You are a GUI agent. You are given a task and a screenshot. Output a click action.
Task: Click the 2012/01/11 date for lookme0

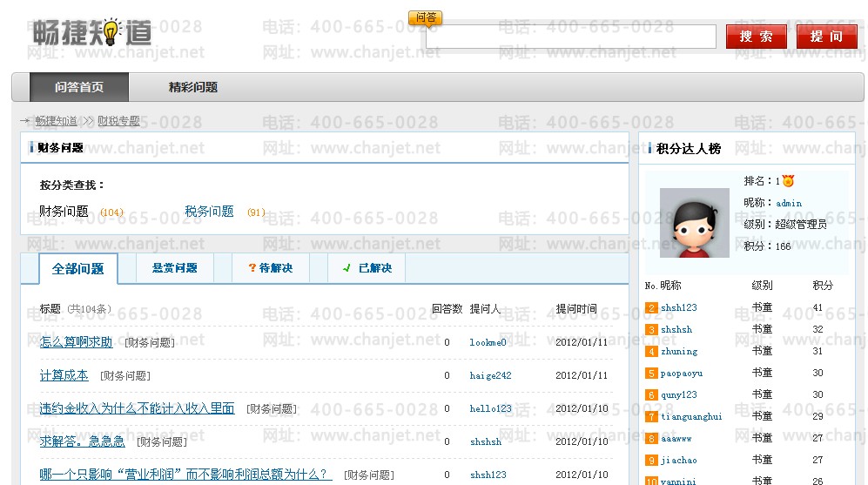582,343
